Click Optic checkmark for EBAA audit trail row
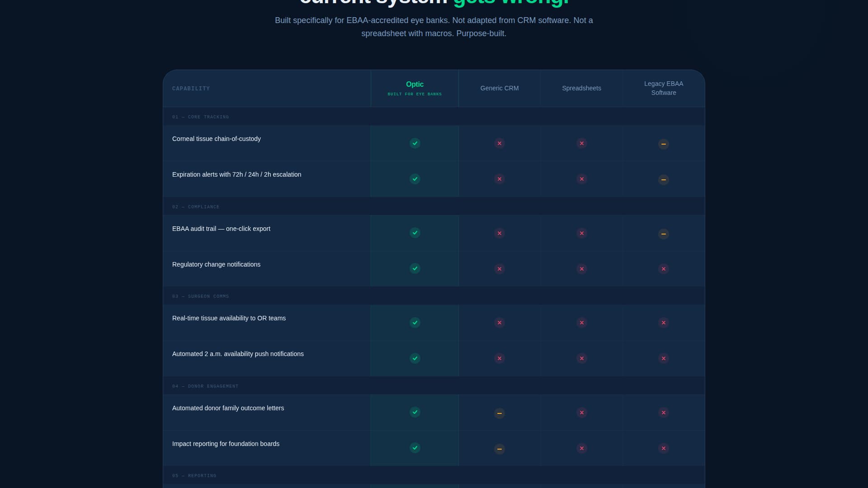This screenshot has height=488, width=868. point(415,233)
